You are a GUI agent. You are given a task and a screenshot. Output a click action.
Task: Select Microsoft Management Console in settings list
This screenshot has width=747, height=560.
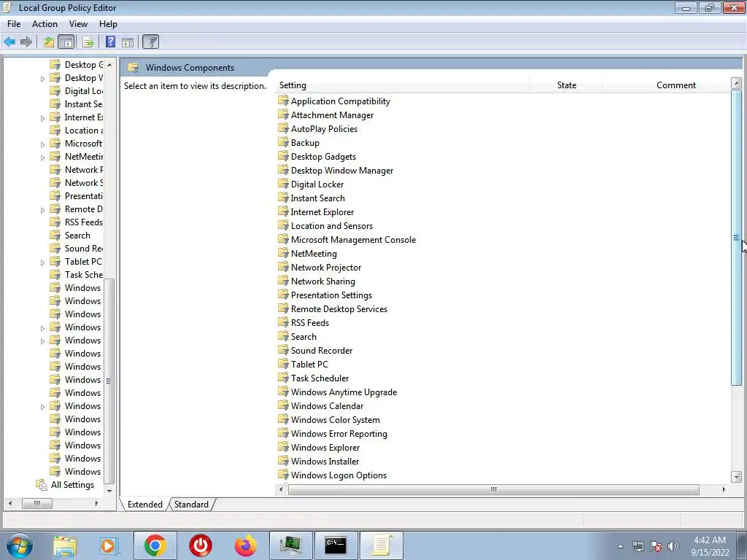(353, 239)
